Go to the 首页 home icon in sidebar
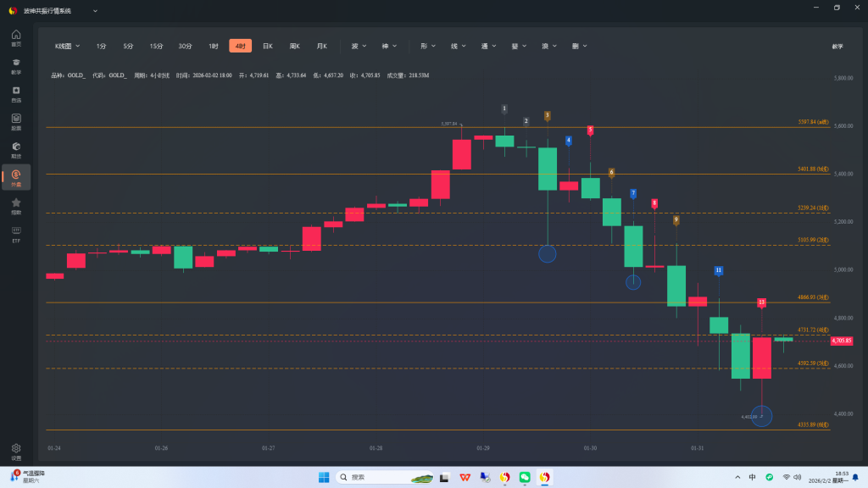 [16, 36]
